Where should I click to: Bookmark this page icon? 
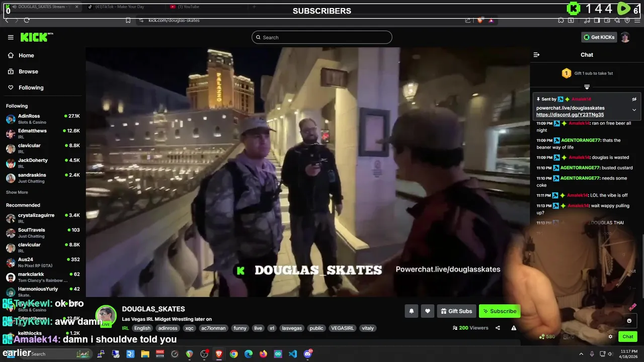point(128,20)
